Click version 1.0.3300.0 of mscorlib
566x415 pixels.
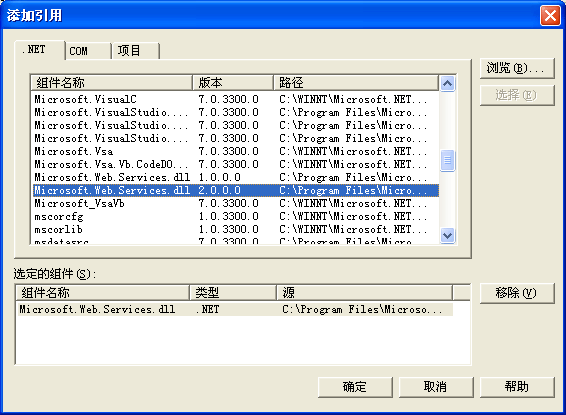(228, 229)
